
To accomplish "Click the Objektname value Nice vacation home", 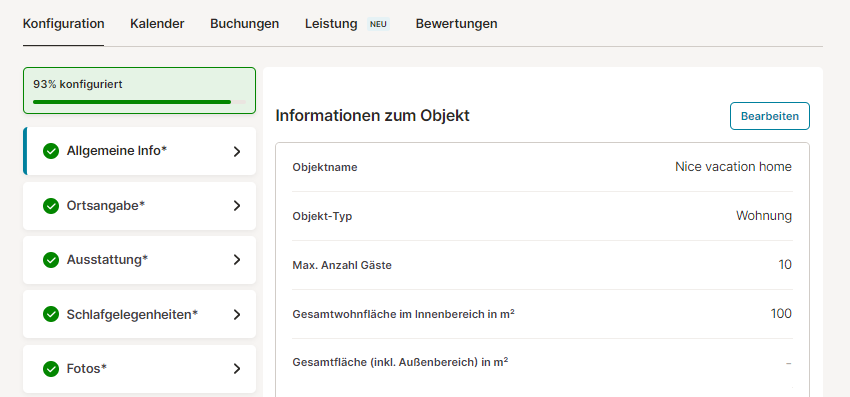I will 733,167.
